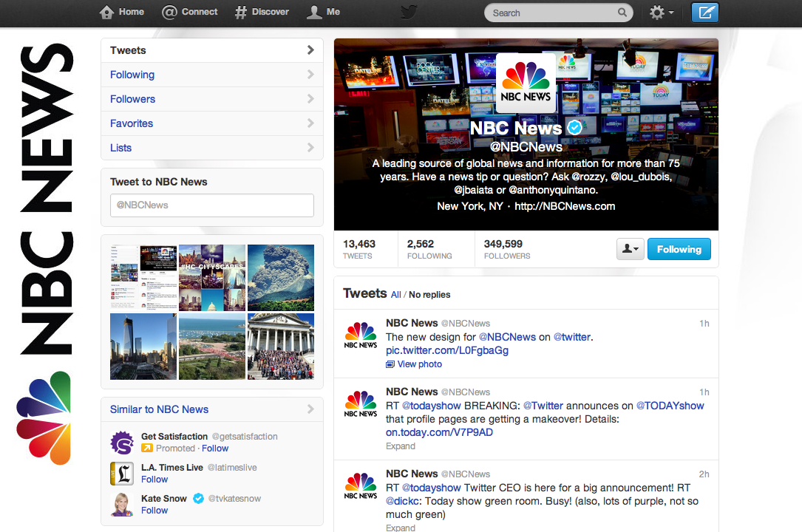Open the http://NBCNews.com profile link

coord(565,206)
